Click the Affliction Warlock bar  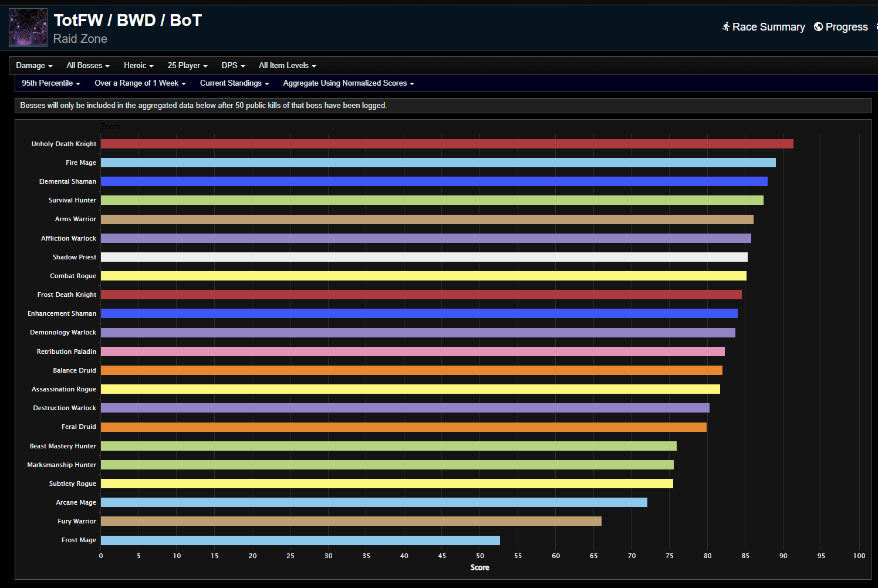pos(426,238)
